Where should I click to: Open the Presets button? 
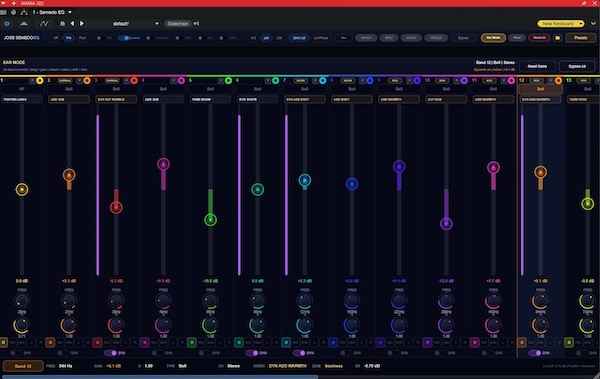(580, 38)
